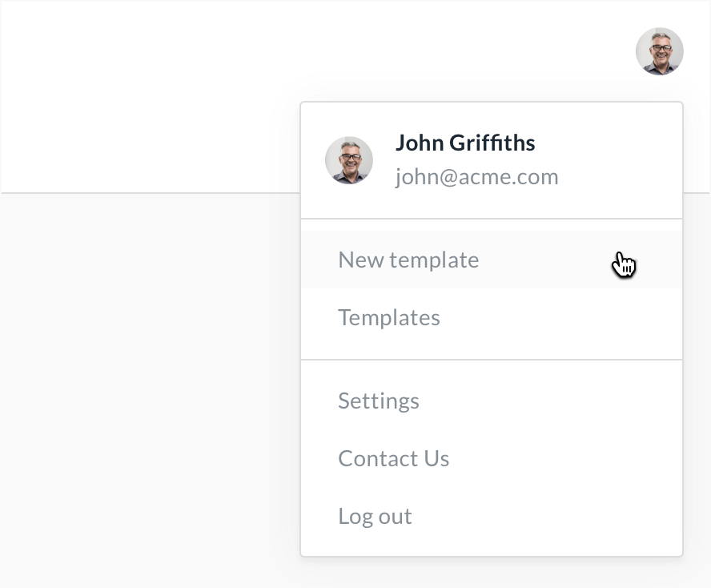View the list of saved Templates
Image resolution: width=711 pixels, height=588 pixels.
pos(492,317)
